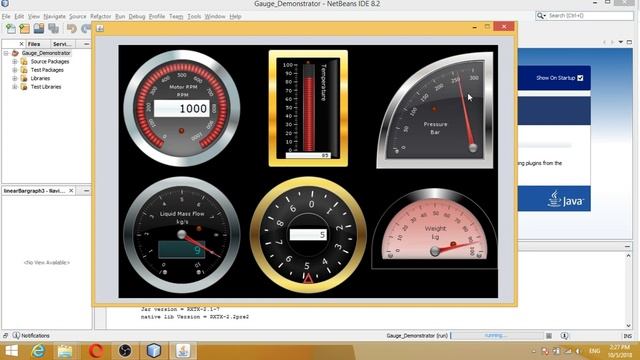Close the linearBargraph3 Navigator tab
Viewport: 640px width, 360px height.
click(x=71, y=191)
